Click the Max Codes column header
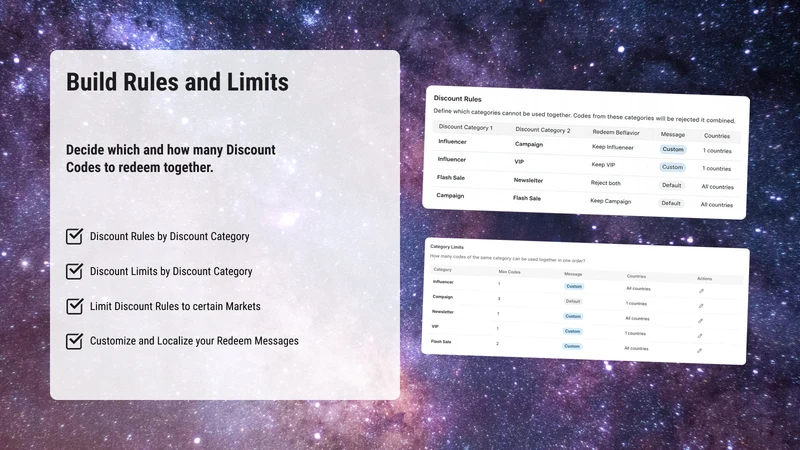 pyautogui.click(x=509, y=272)
